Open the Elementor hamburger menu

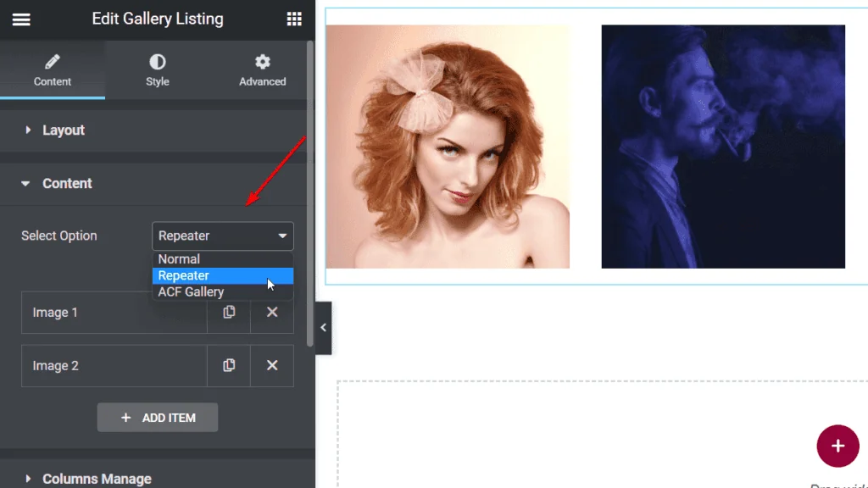[21, 19]
